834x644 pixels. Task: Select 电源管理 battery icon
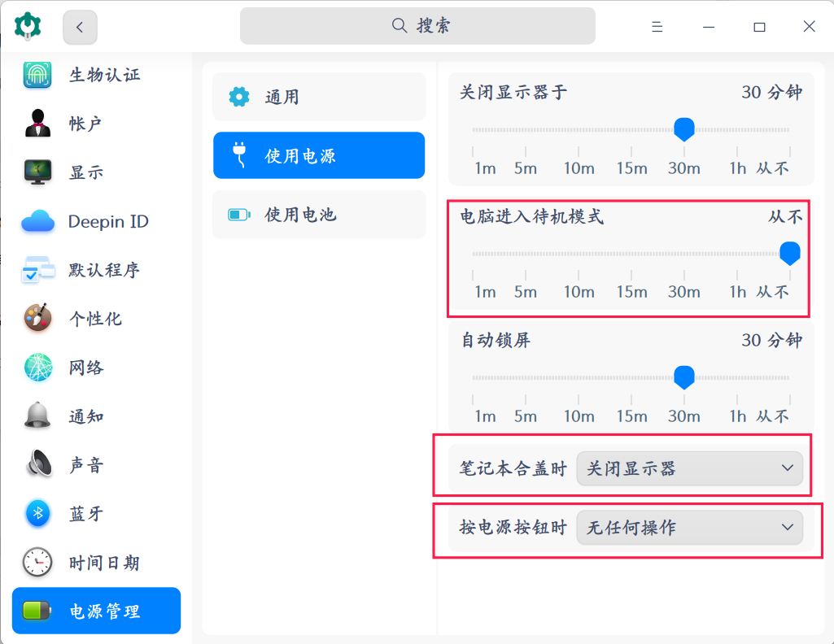(36, 611)
